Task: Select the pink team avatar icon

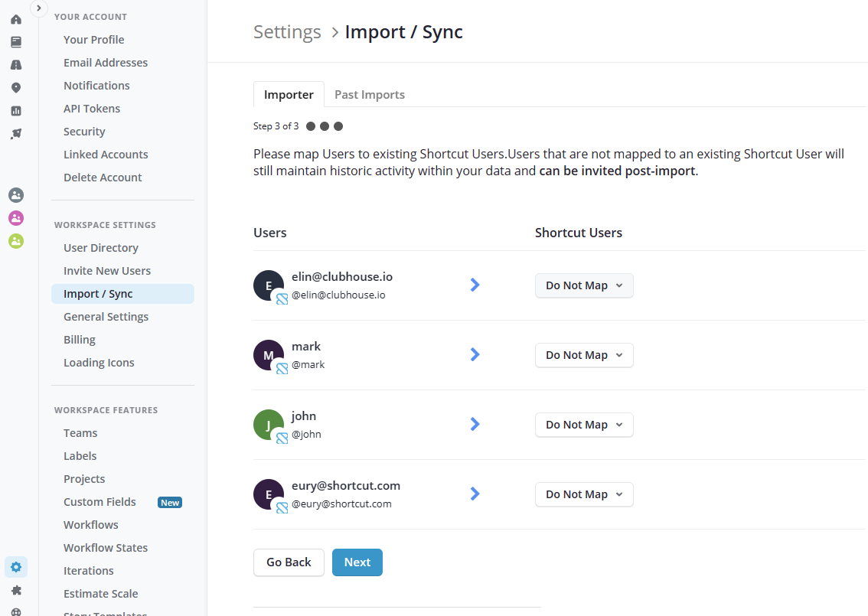Action: click(16, 218)
